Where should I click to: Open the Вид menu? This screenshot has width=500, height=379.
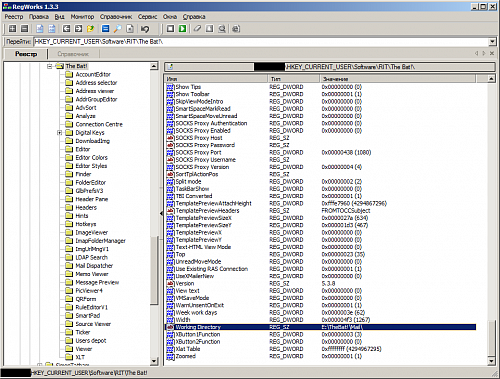[60, 17]
